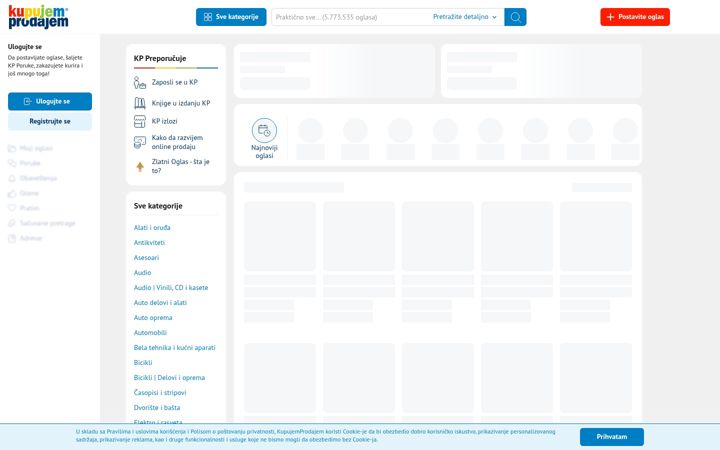Click the Ulogujte se sidebar heading

(x=25, y=46)
